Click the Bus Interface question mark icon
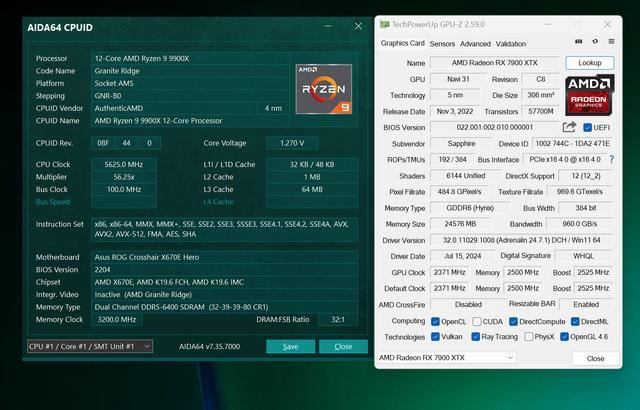This screenshot has height=410, width=640. point(611,159)
